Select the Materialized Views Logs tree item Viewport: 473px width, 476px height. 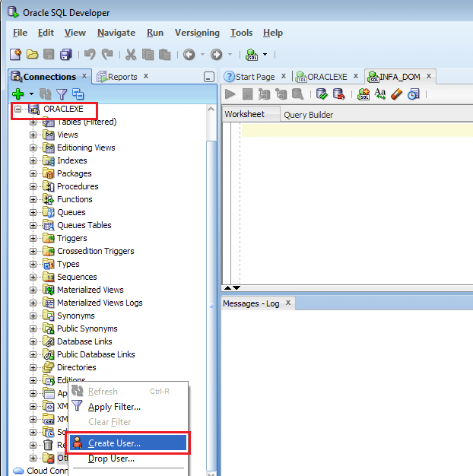[100, 303]
